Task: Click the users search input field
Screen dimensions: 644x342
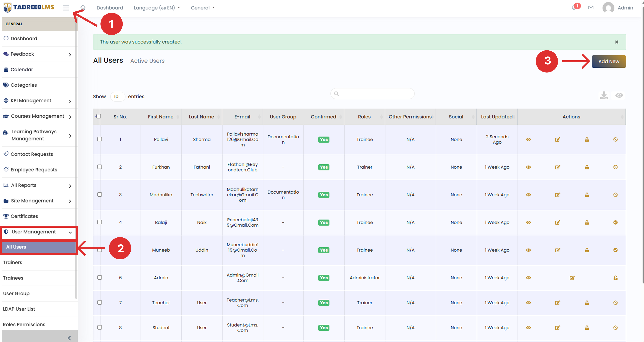Action: click(372, 94)
